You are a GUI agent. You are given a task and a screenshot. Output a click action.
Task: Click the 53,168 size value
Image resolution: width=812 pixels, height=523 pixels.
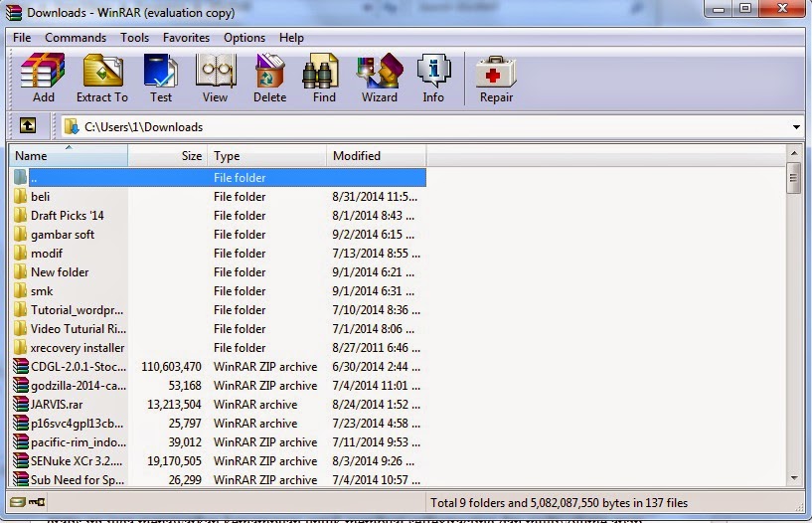185,385
